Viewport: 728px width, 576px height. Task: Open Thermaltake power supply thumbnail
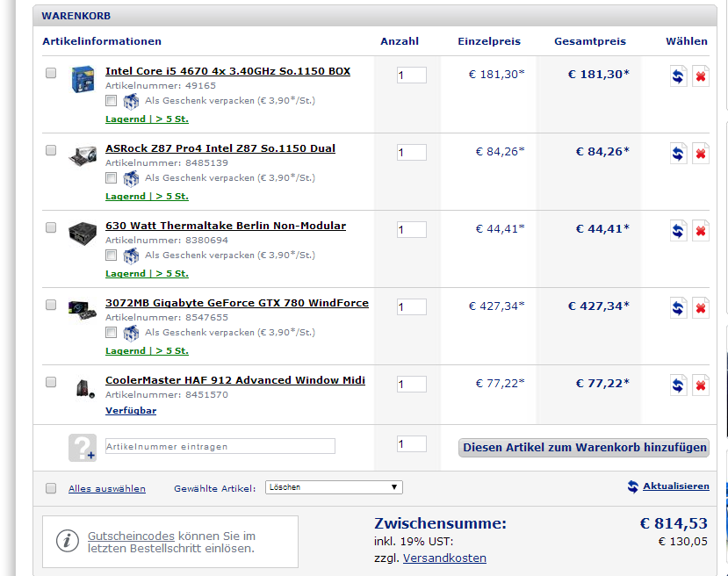tap(83, 234)
